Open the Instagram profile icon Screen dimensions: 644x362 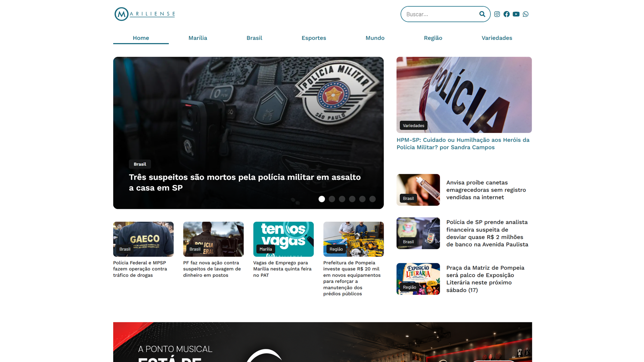tap(497, 14)
